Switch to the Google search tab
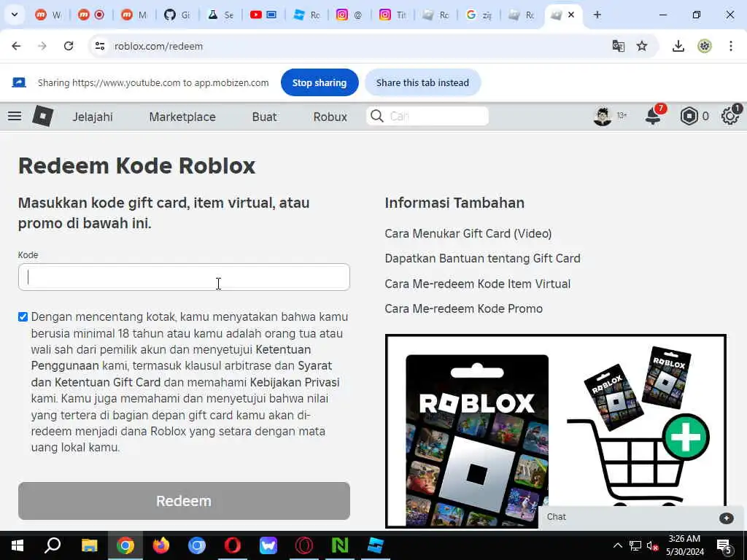Viewport: 747px width, 560px height. (x=479, y=15)
